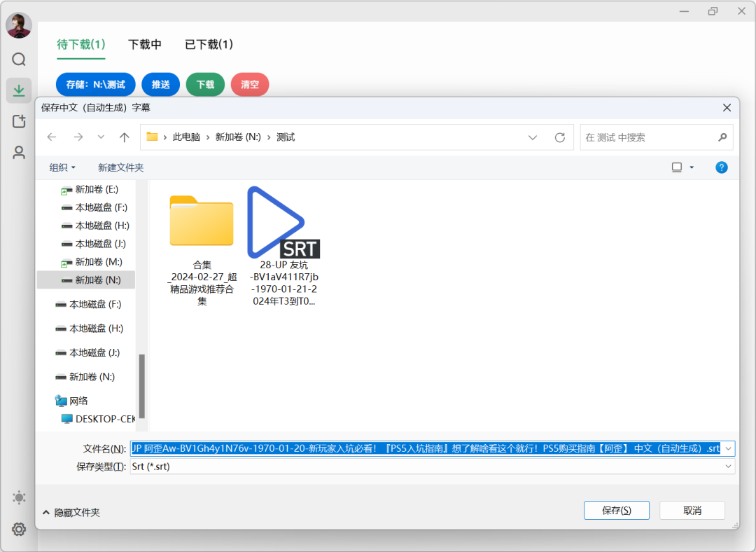The height and width of the screenshot is (552, 756).
Task: Close the 保存中文字幕 dialog
Action: (x=727, y=108)
